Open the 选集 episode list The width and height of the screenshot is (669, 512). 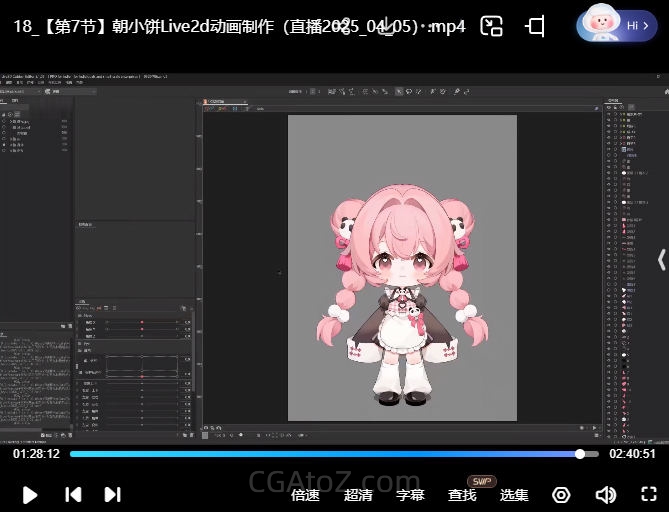coord(514,495)
